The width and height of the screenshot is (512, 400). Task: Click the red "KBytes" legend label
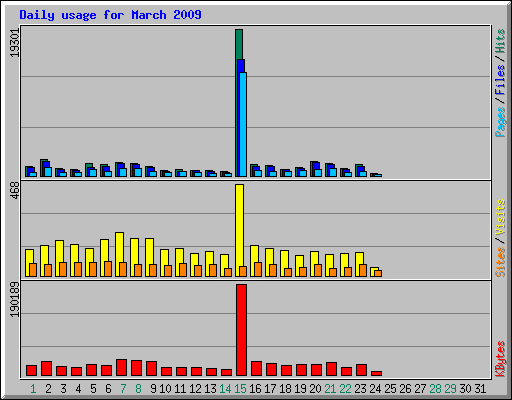click(500, 359)
